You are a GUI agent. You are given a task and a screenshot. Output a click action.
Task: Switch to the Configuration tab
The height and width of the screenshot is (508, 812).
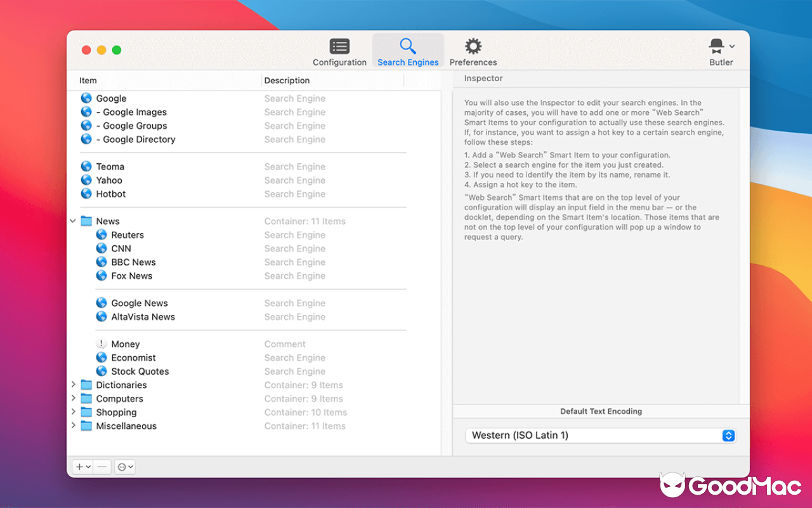(339, 51)
